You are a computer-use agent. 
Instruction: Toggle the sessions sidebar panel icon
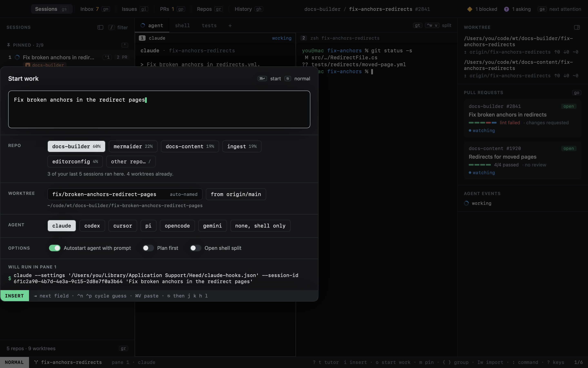(x=100, y=27)
